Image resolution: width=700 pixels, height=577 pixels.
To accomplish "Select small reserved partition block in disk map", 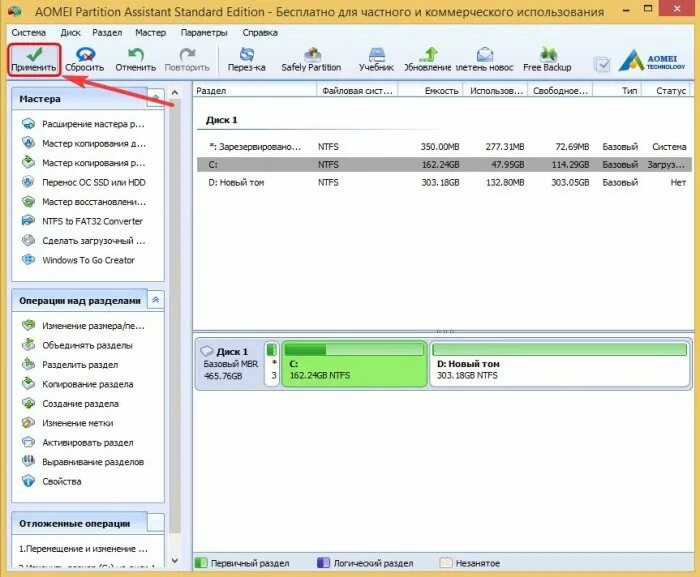I will tap(272, 364).
